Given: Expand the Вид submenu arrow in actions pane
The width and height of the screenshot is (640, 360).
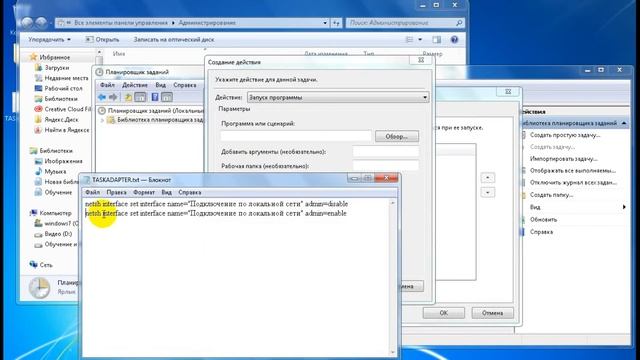Looking at the screenshot, I should 624,207.
